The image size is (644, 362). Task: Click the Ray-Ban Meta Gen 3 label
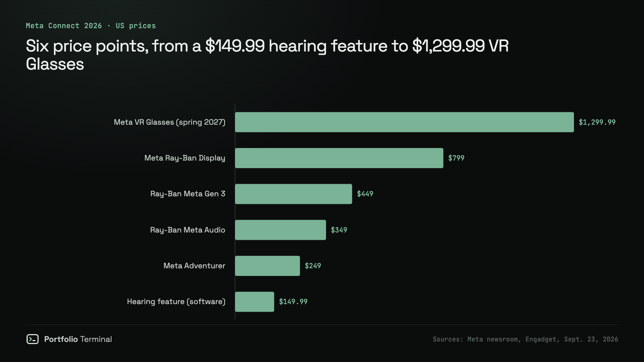(x=188, y=194)
